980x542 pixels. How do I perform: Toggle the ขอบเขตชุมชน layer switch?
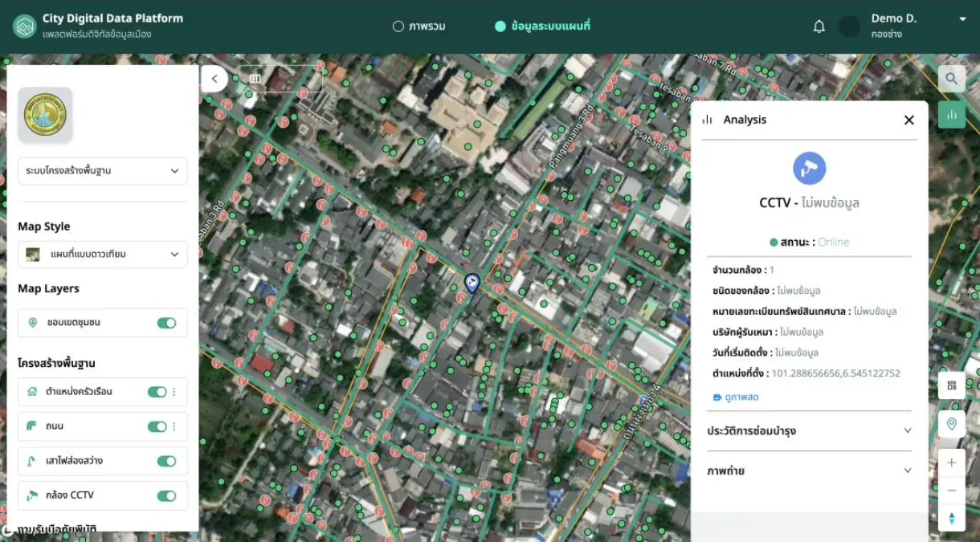tap(166, 323)
